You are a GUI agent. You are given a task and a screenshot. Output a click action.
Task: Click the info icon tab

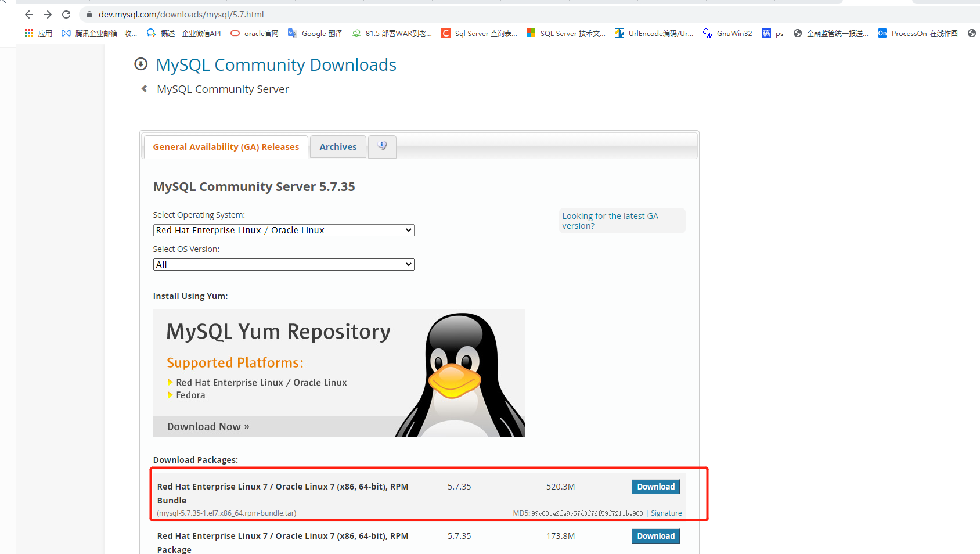382,146
